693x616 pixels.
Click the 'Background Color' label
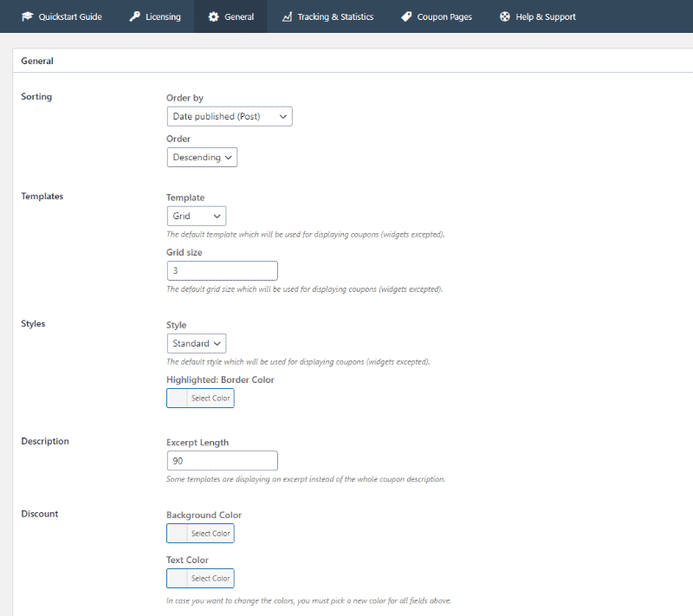tap(204, 515)
